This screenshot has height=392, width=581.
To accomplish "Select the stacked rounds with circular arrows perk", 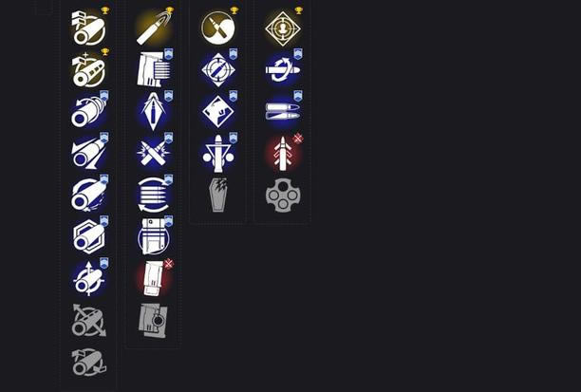I will (154, 195).
